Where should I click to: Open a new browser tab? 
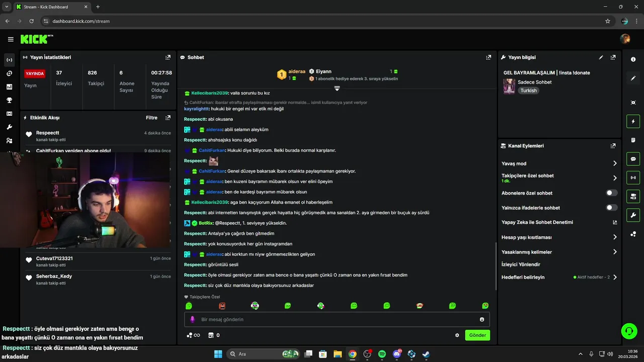tap(98, 7)
